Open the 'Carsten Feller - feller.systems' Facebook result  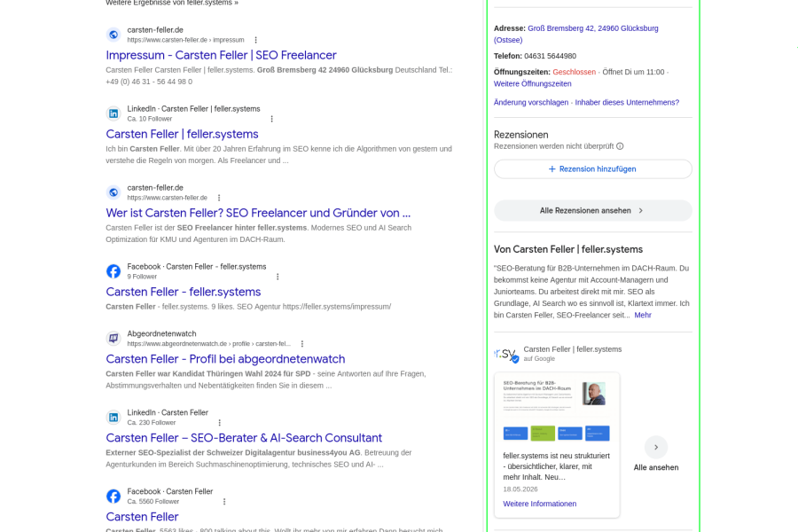click(184, 292)
